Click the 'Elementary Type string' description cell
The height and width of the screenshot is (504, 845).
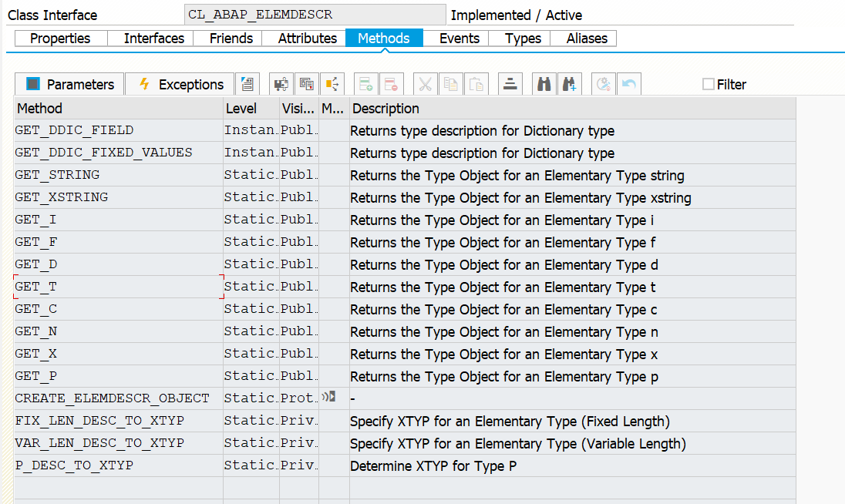coord(572,176)
